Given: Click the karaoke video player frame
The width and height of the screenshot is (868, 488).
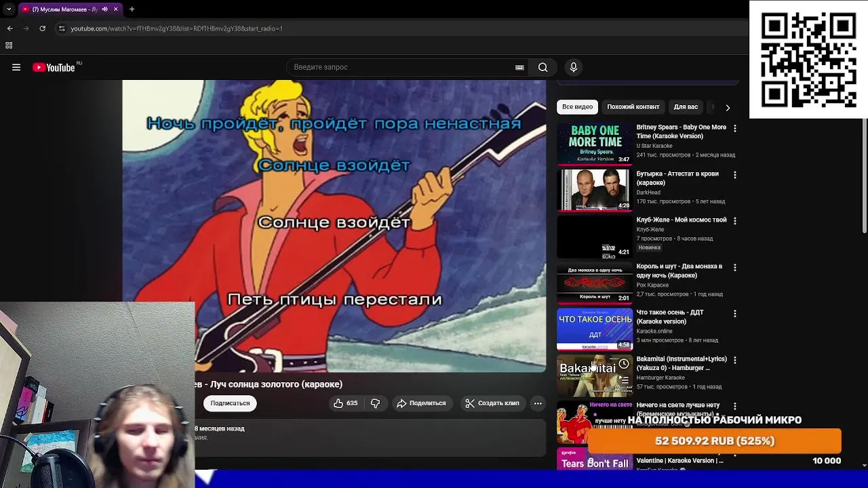Looking at the screenshot, I should click(x=334, y=226).
